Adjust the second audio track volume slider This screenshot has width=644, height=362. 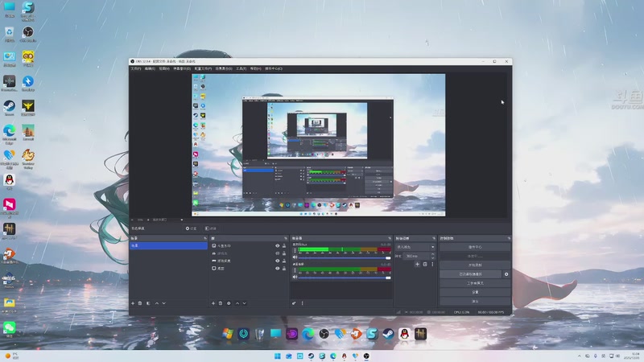(345, 278)
